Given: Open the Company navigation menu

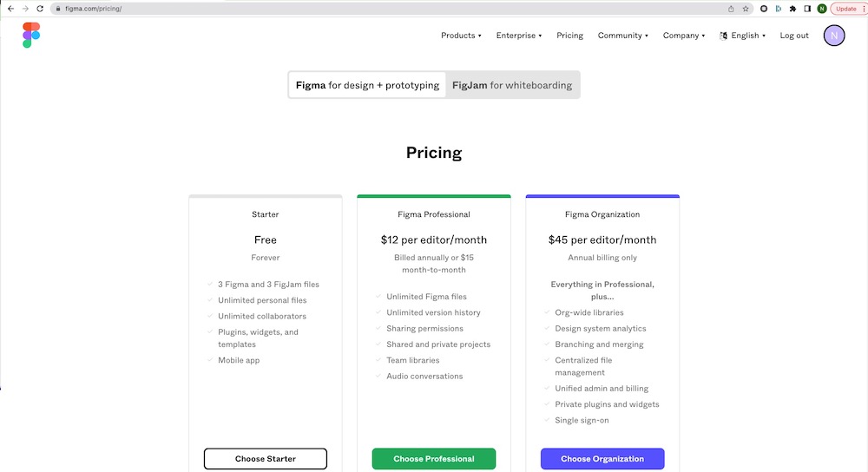Looking at the screenshot, I should tap(684, 36).
